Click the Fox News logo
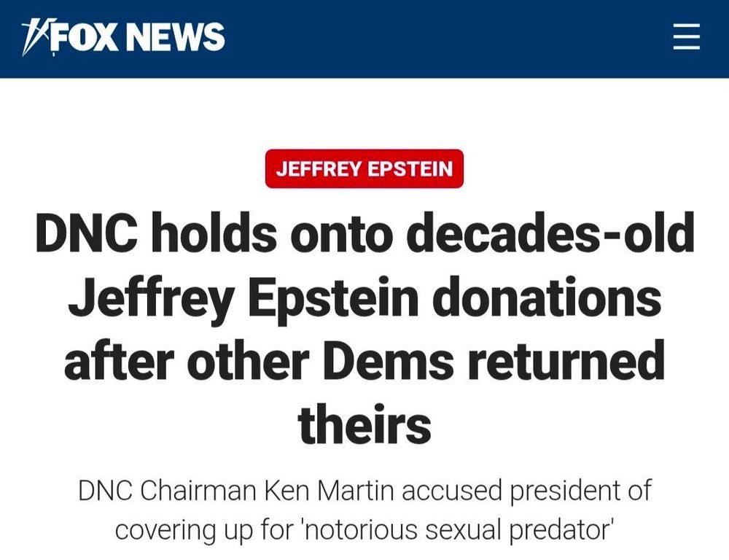The height and width of the screenshot is (560, 729). click(124, 36)
